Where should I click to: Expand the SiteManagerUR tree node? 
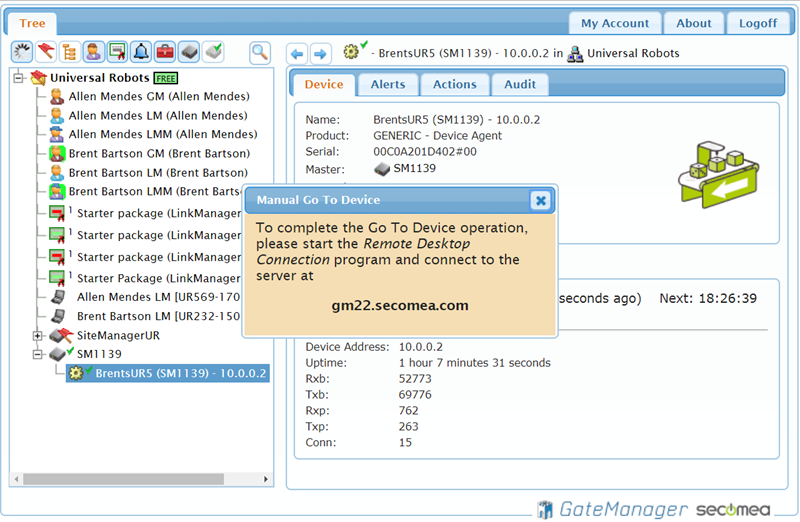[38, 335]
